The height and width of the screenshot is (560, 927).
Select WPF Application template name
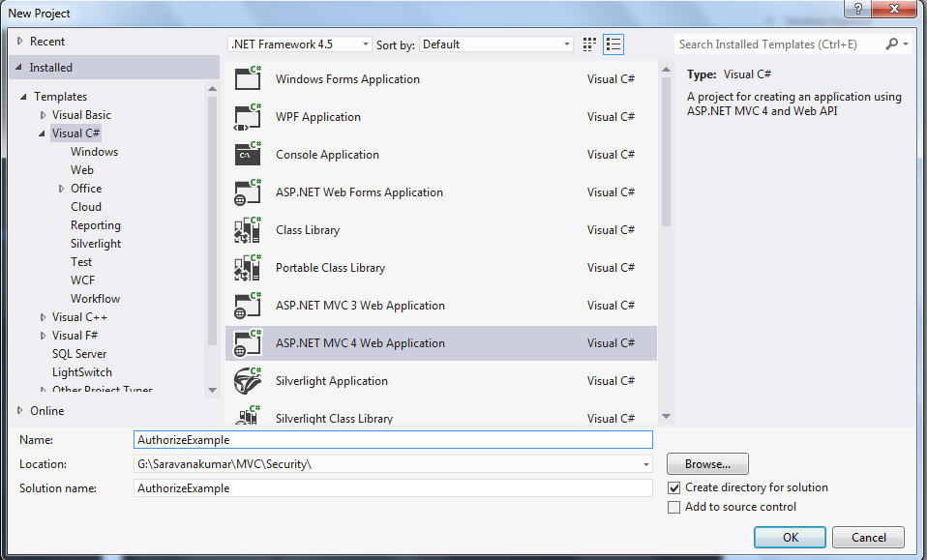point(318,117)
